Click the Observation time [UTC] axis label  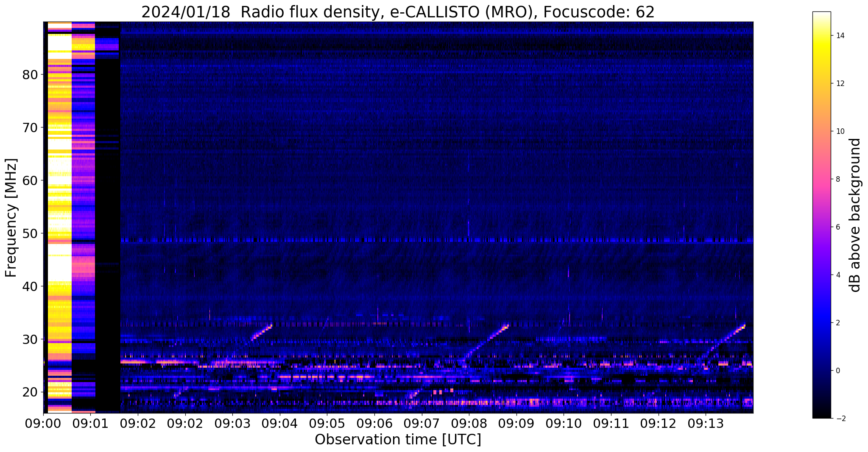(398, 440)
